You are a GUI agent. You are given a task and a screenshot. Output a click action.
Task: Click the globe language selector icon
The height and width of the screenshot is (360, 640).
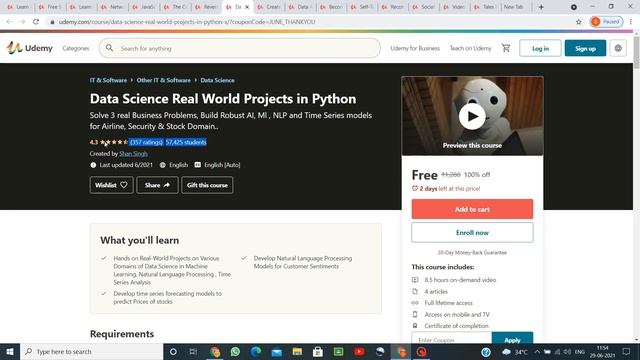point(618,48)
